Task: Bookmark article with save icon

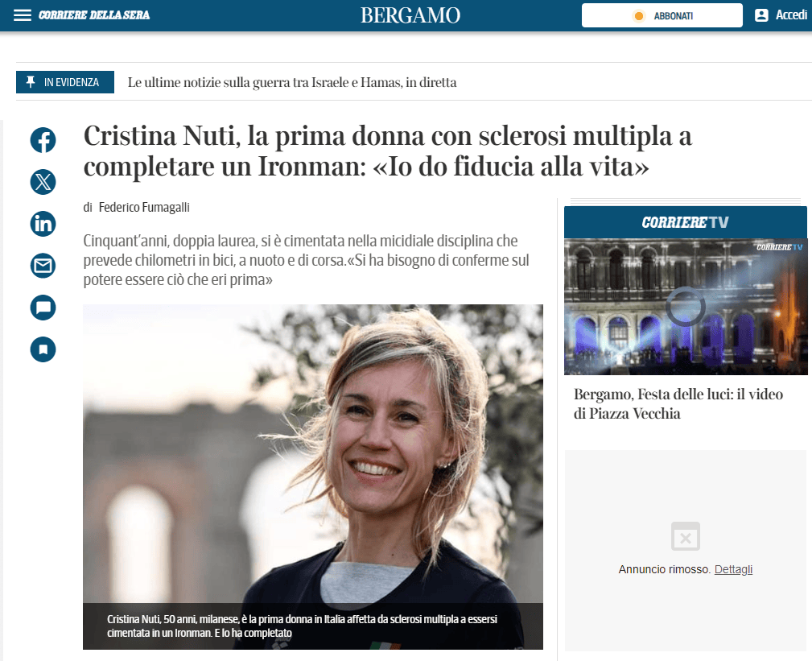Action: (43, 349)
